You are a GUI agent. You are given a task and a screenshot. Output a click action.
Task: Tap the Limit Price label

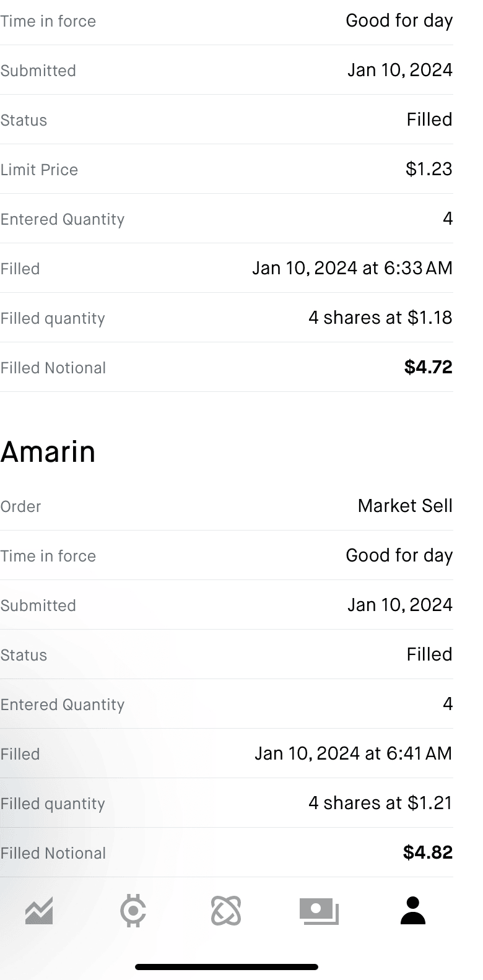click(x=39, y=170)
